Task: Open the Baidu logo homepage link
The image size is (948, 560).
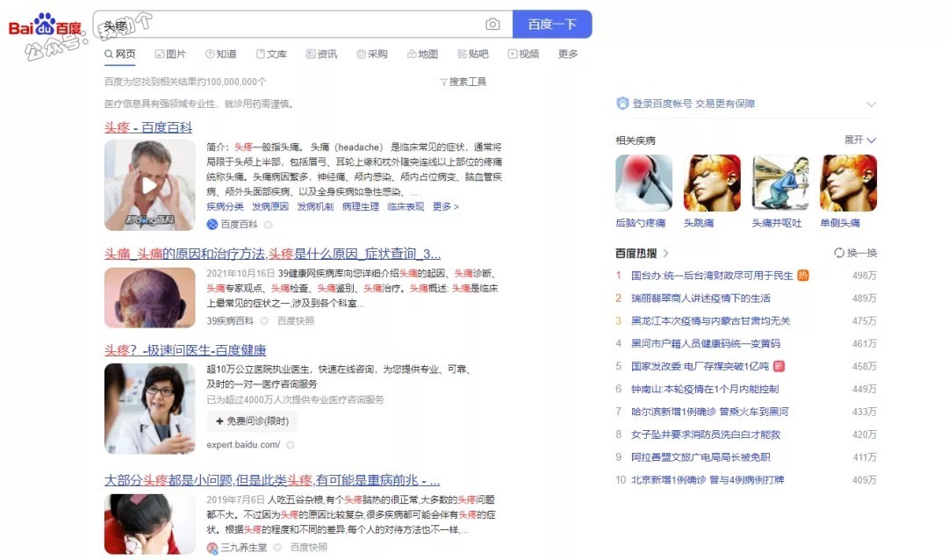Action: coord(44,26)
